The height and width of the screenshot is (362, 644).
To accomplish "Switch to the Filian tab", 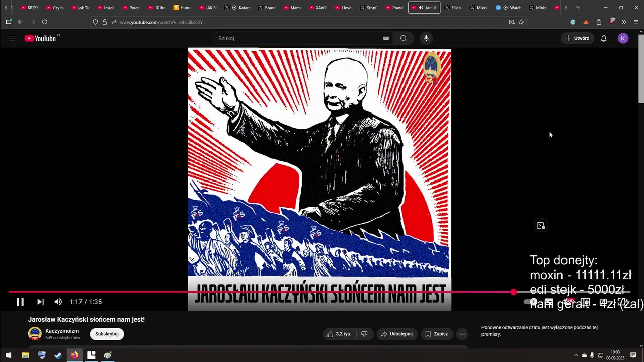I will [x=453, y=8].
